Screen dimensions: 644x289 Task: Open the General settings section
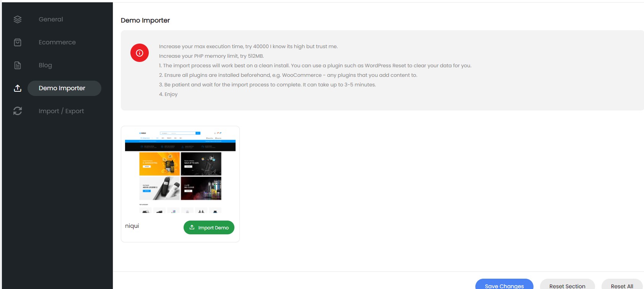coord(51,19)
